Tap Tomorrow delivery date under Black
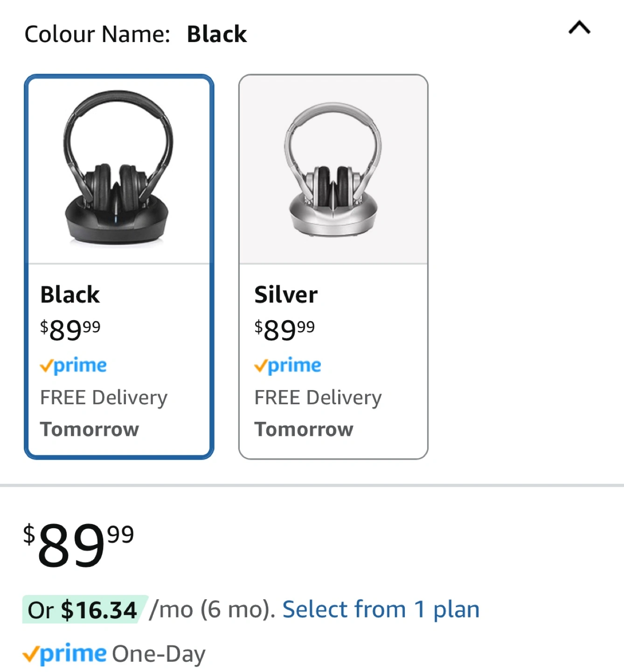The image size is (624, 672). (x=90, y=429)
